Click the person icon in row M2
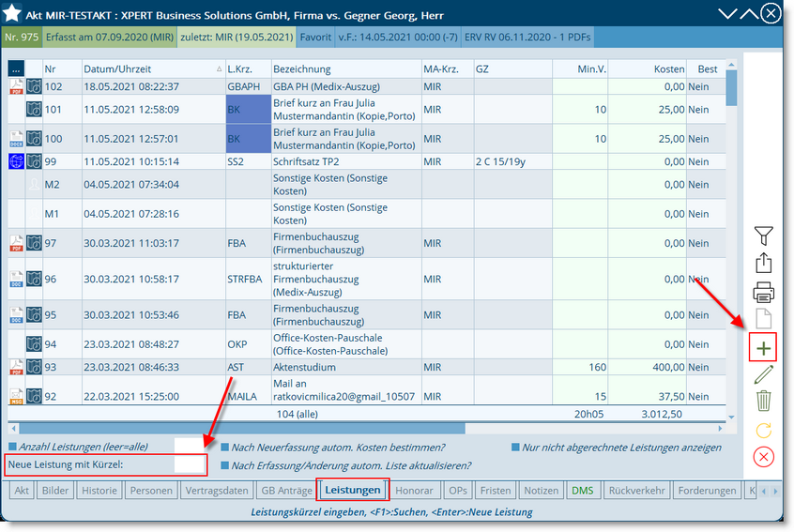 pyautogui.click(x=34, y=184)
